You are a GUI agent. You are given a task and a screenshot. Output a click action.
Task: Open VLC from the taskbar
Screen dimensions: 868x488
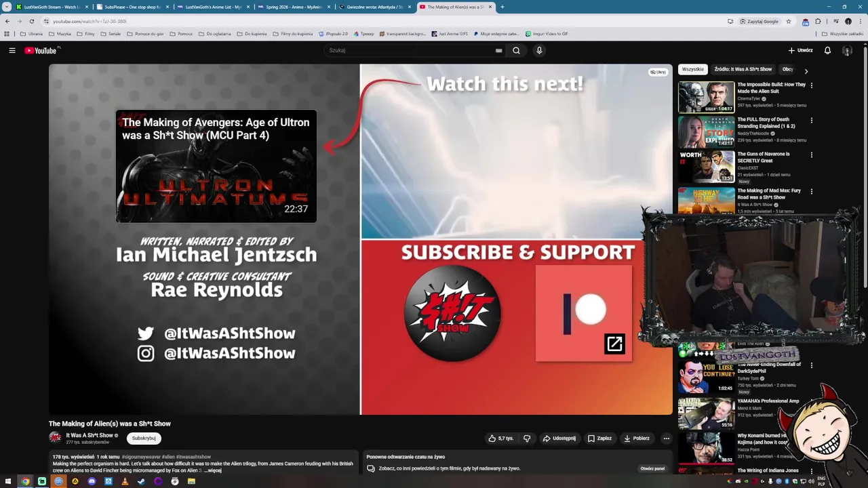tap(125, 481)
